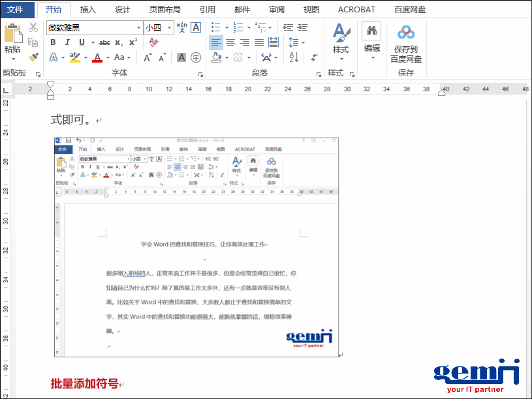Click the Format Painter brush icon
Image resolution: width=532 pixels, height=399 pixels.
33,57
